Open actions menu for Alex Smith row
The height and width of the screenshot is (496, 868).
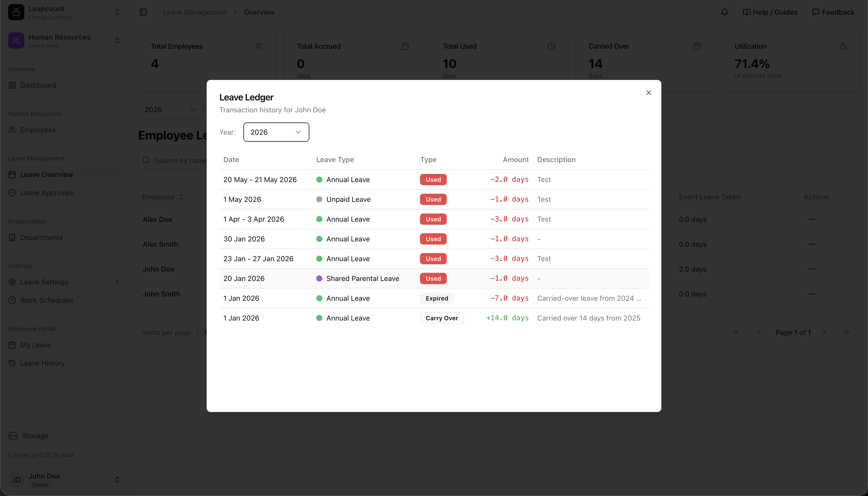(x=812, y=244)
